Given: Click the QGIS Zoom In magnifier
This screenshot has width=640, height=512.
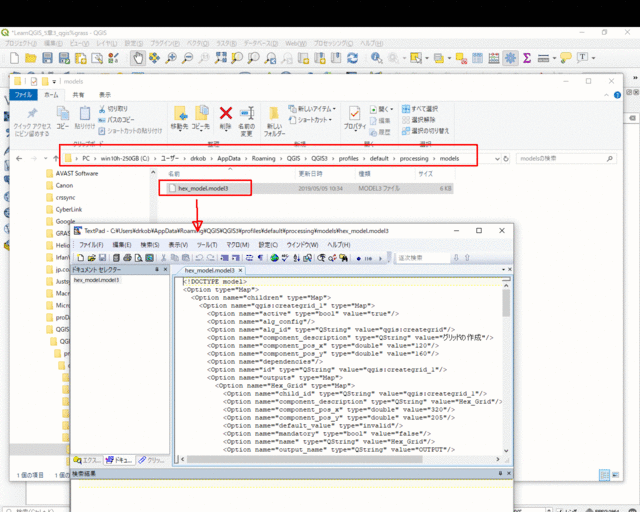Looking at the screenshot, I should point(171,58).
